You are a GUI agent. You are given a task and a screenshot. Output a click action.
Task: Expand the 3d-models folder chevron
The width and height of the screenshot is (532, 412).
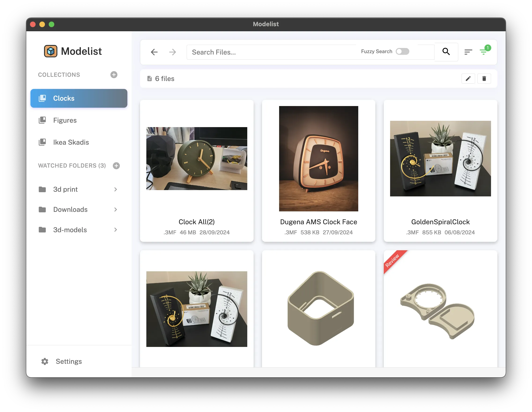coord(116,230)
